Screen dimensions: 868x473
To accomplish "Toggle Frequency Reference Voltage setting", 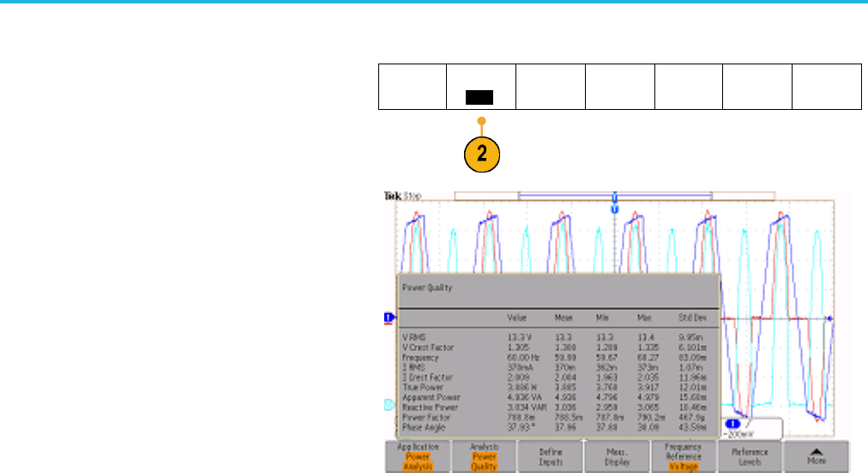I will pyautogui.click(x=683, y=453).
